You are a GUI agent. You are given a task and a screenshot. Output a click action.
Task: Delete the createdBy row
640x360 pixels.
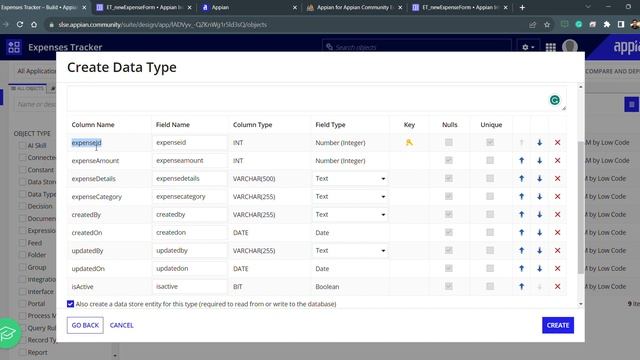[x=557, y=215]
